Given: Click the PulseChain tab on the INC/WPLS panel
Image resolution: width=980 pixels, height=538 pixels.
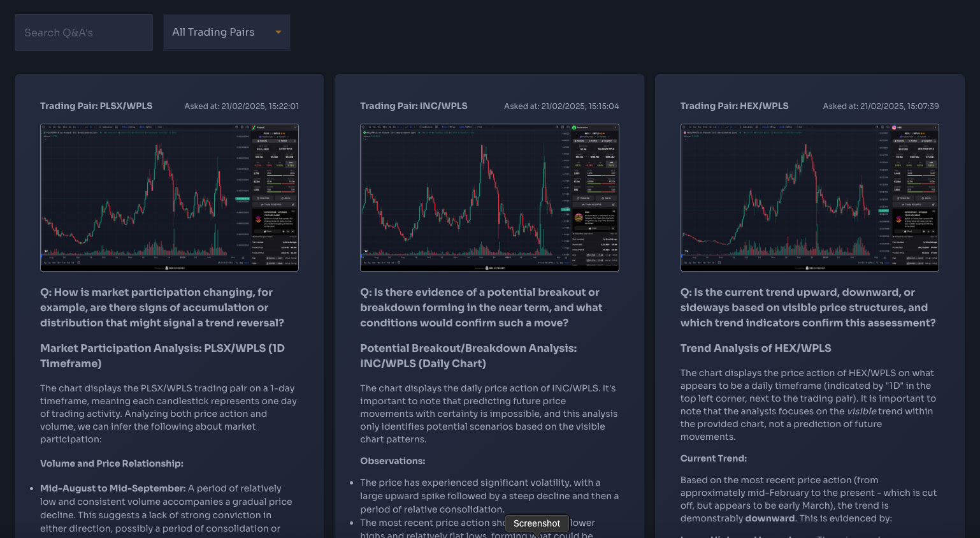Looking at the screenshot, I should tap(586, 136).
